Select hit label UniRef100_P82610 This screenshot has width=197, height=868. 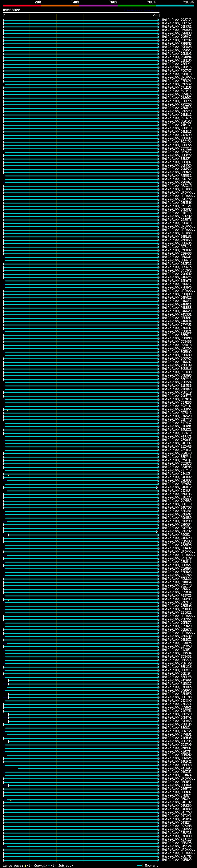tap(177, 433)
